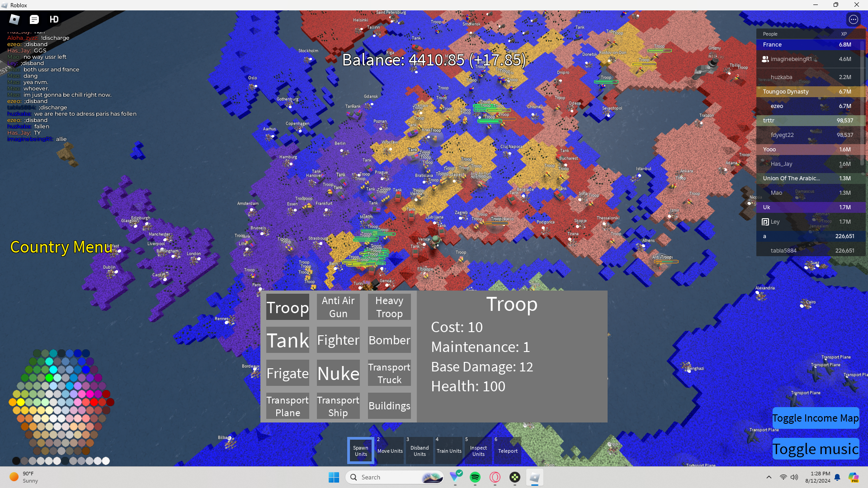The image size is (868, 488).
Task: Click the HD graphics icon
Action: click(x=54, y=19)
